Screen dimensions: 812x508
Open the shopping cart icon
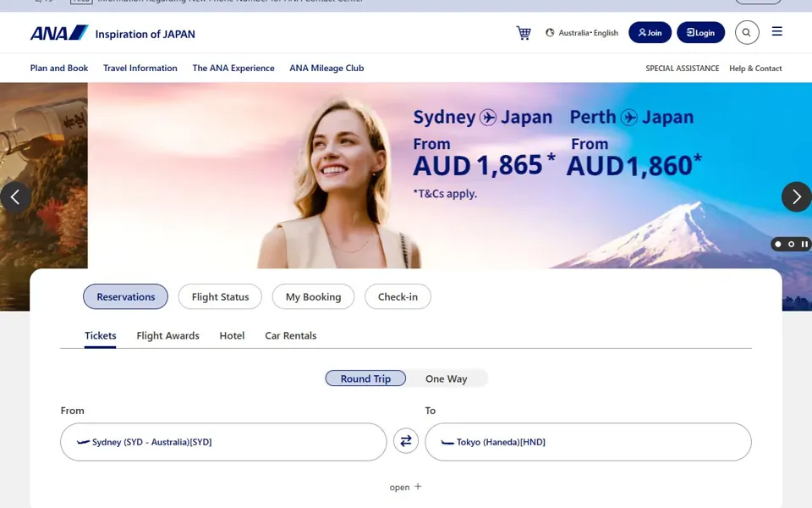point(524,33)
